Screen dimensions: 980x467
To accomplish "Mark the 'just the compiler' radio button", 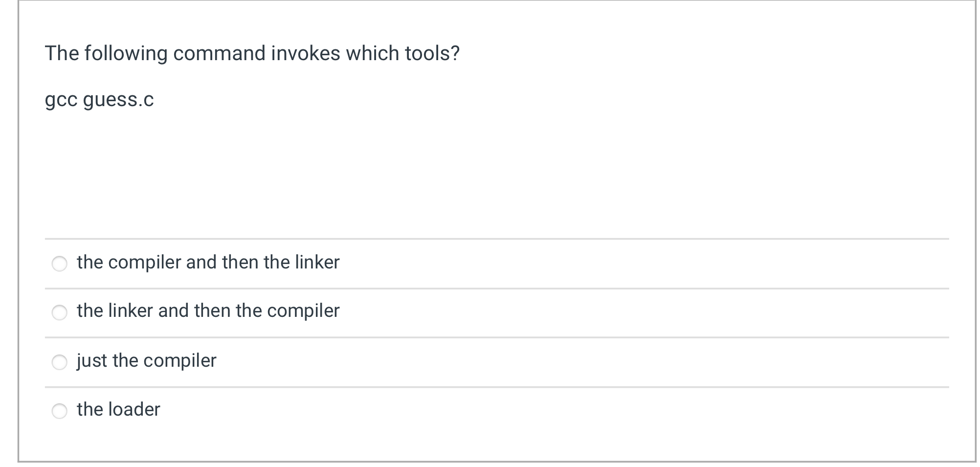I will [60, 362].
